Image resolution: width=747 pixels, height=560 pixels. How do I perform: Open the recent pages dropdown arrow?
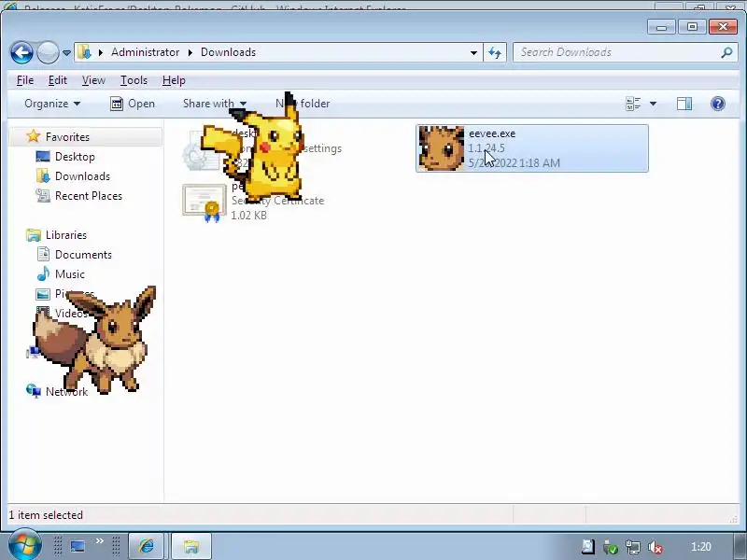[66, 53]
